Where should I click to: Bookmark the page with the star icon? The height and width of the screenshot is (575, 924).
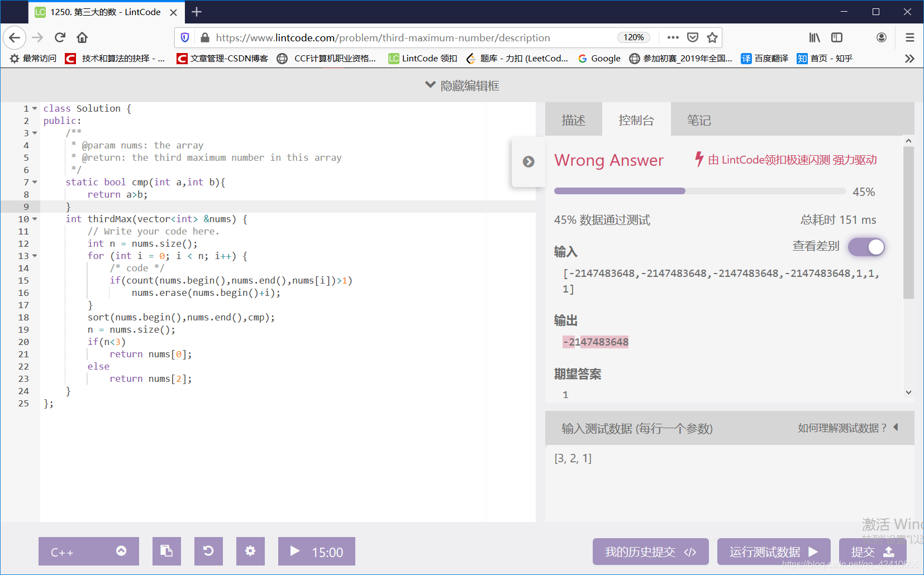[x=712, y=37]
